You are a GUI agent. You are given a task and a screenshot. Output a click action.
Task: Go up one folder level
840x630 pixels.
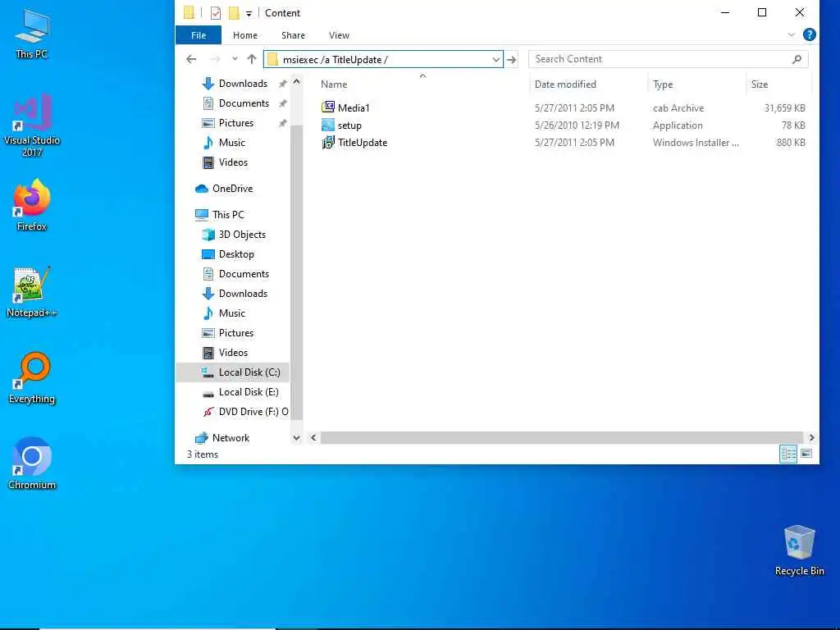(252, 59)
